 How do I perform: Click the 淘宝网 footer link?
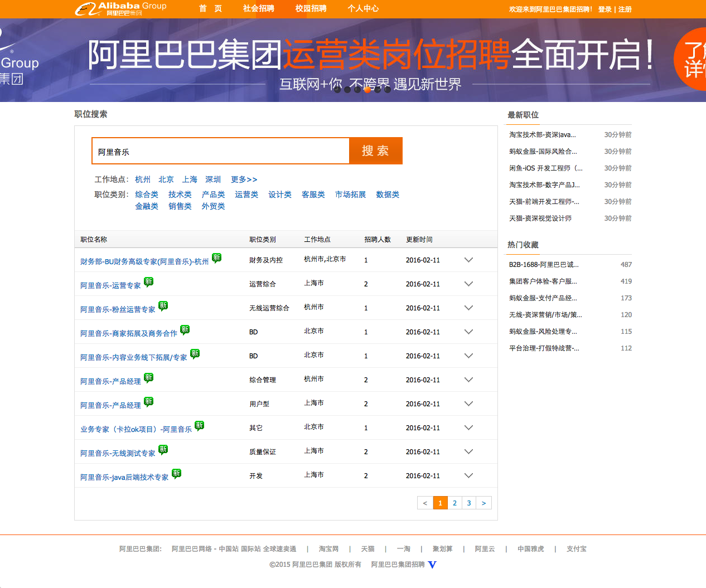click(328, 549)
